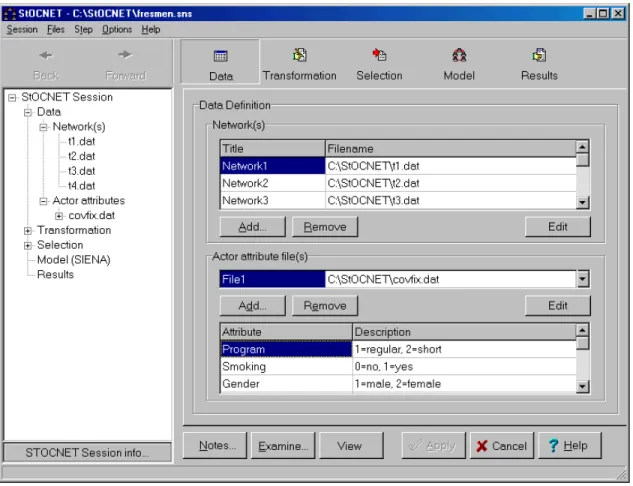Screen dimensions: 633x486
Task: Select Results in the session tree
Action: [55, 274]
